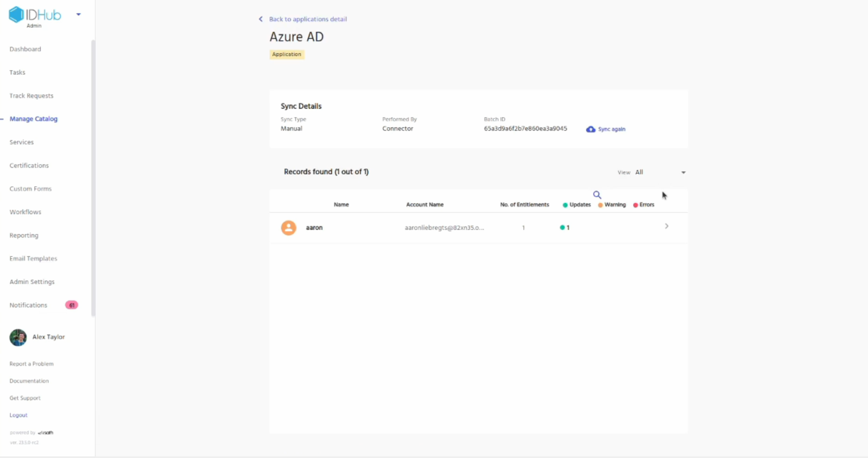Click the Sync again cloud icon

tap(590, 129)
